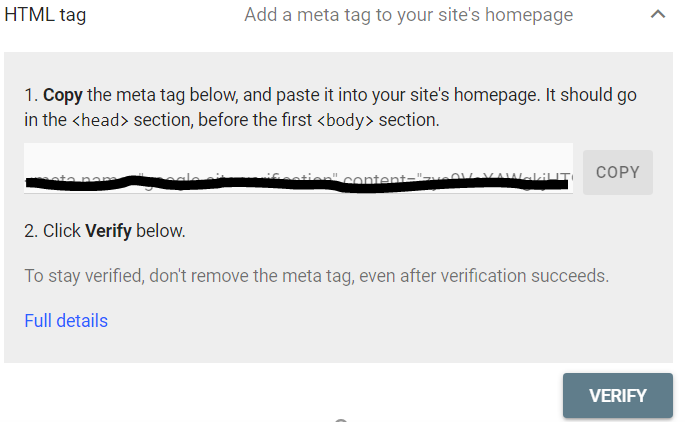This screenshot has height=422, width=685.
Task: Click the step number 2 label
Action: [x=31, y=231]
